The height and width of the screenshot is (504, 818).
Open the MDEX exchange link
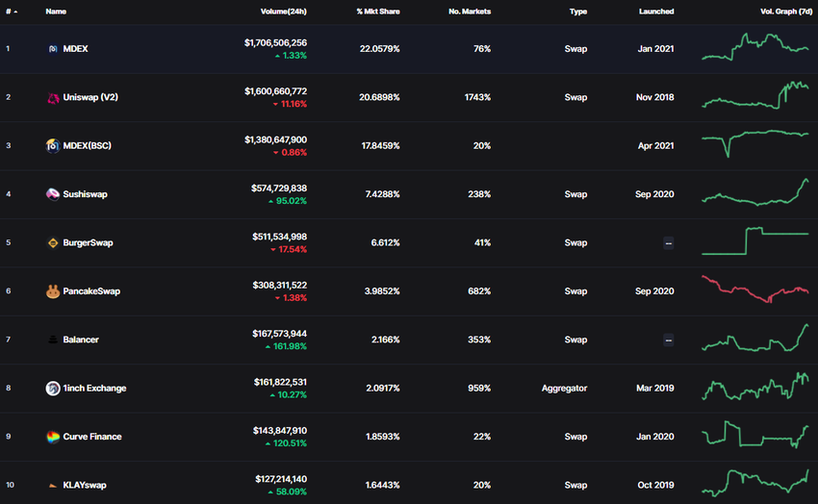point(75,48)
